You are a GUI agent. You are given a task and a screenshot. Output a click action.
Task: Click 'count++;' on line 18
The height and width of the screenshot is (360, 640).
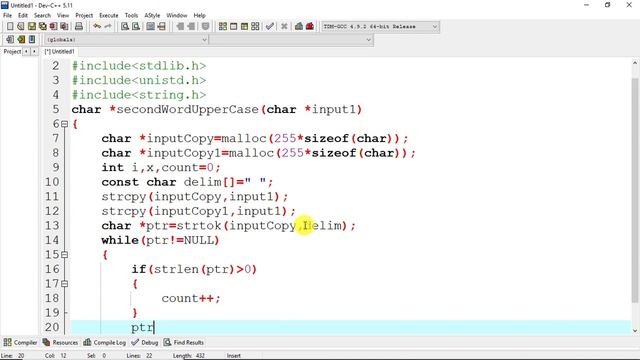tap(191, 298)
